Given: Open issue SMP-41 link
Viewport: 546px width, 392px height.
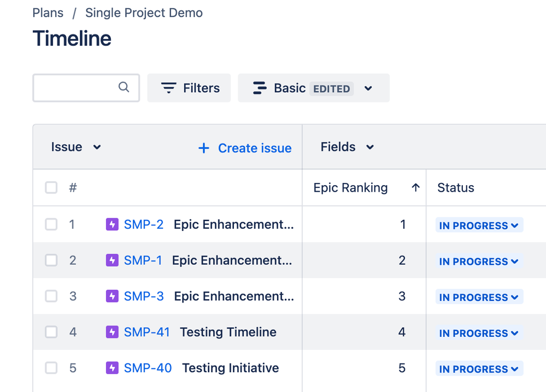Looking at the screenshot, I should (146, 332).
